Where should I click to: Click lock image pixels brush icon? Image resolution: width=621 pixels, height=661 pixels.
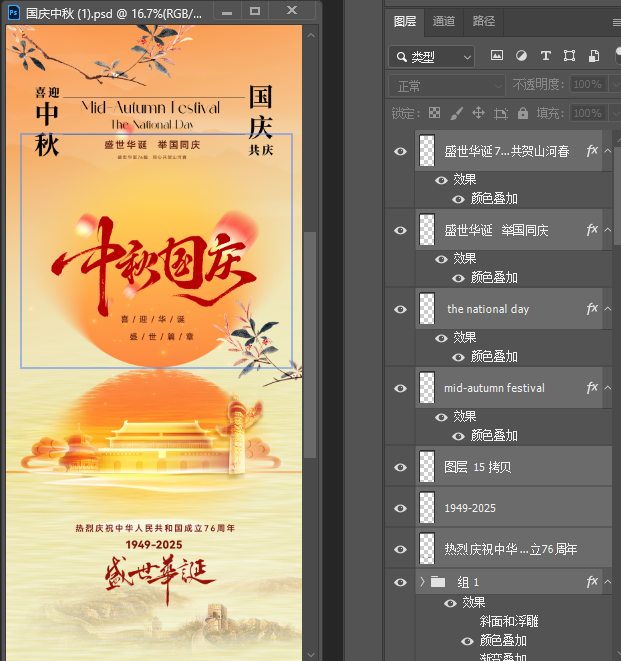(x=456, y=113)
